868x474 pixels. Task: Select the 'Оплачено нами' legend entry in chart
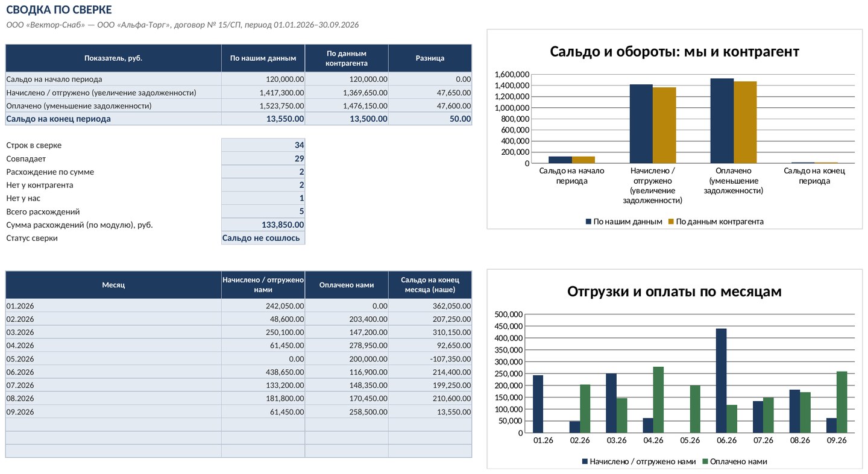[735, 461]
